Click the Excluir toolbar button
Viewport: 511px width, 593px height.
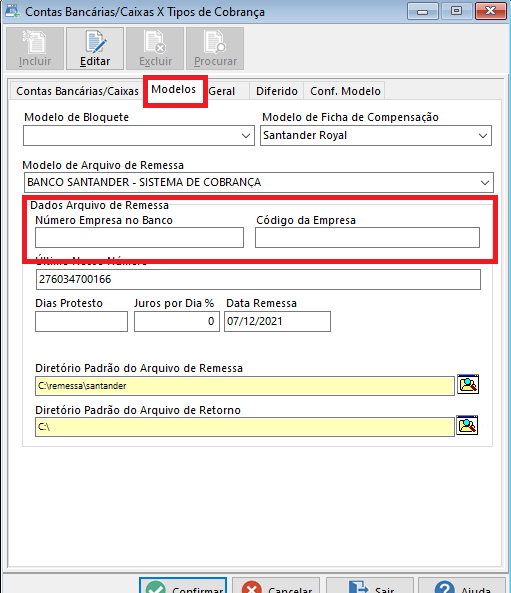(155, 48)
